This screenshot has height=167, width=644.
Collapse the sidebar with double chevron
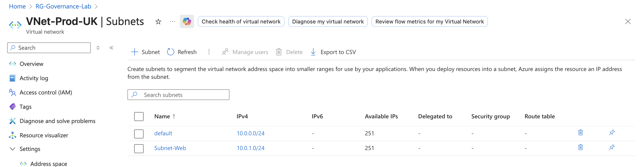pos(111,48)
